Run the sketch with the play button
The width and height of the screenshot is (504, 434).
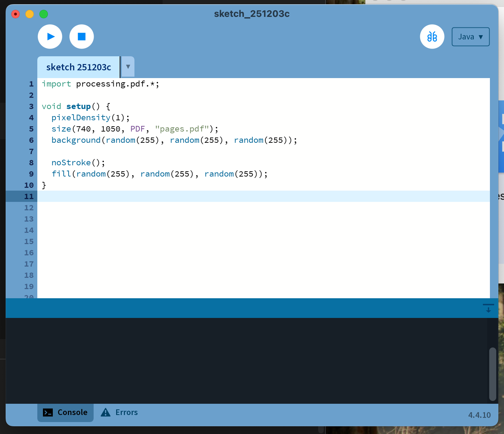coord(50,37)
